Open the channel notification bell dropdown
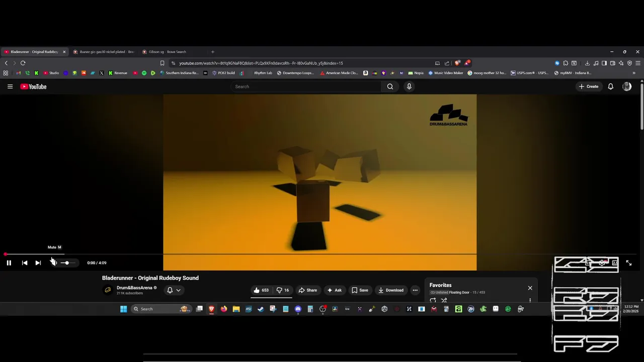 tap(174, 290)
